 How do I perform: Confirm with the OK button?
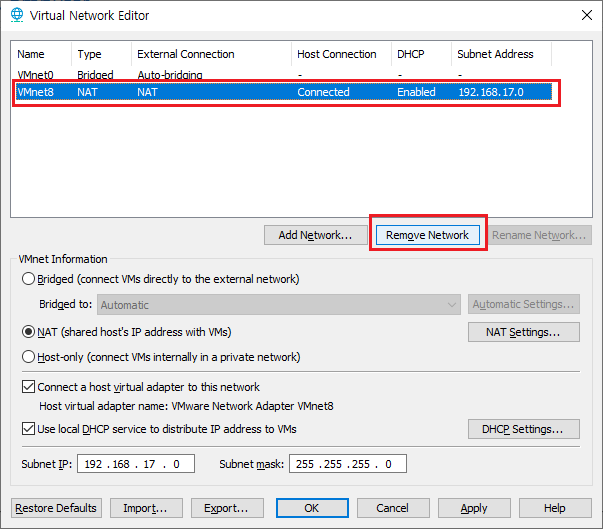312,508
